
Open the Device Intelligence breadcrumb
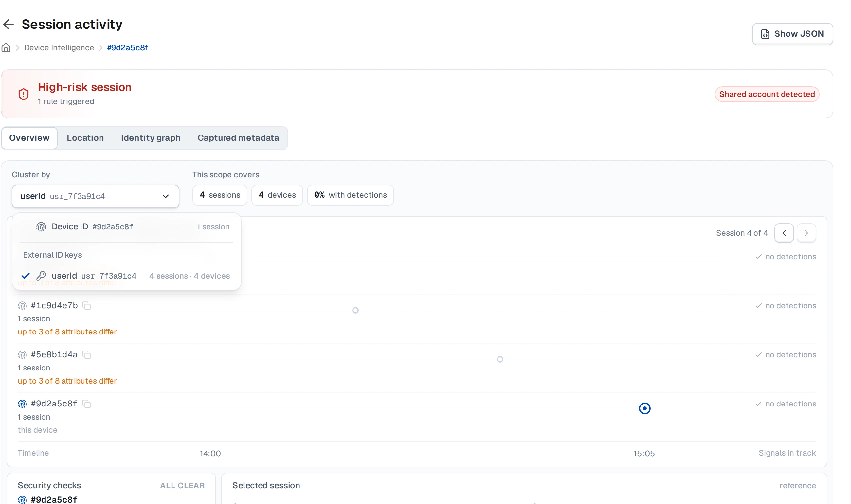pos(59,47)
